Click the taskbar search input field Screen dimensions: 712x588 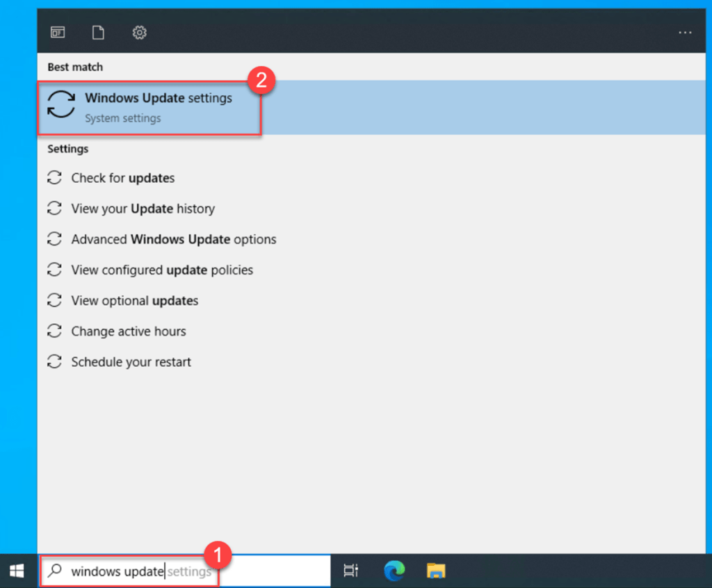point(264,571)
